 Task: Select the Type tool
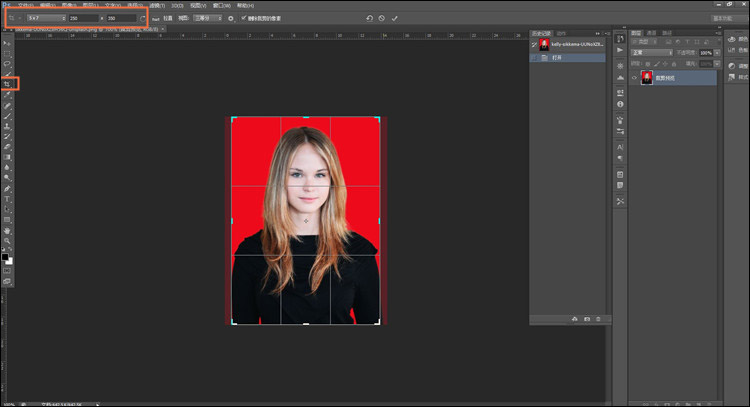[7, 199]
